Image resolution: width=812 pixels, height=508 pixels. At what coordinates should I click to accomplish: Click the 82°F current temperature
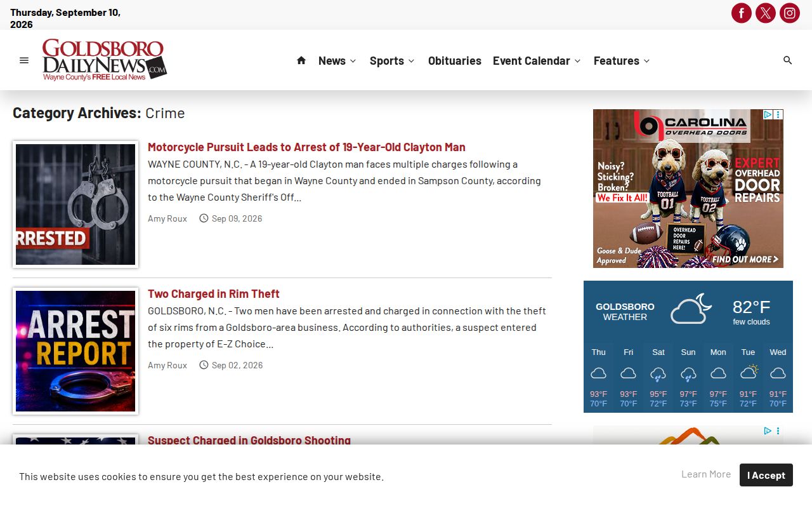[751, 307]
